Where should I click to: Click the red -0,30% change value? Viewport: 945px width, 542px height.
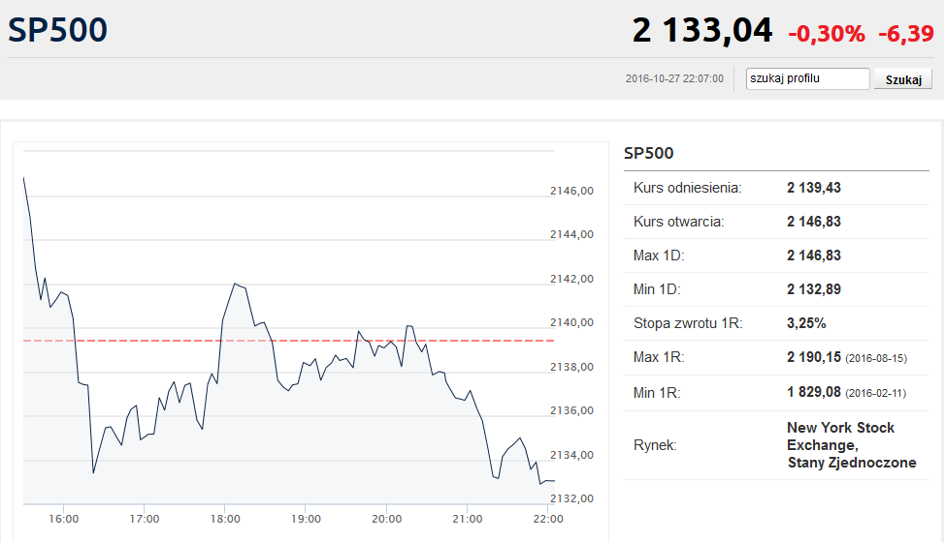coord(826,34)
